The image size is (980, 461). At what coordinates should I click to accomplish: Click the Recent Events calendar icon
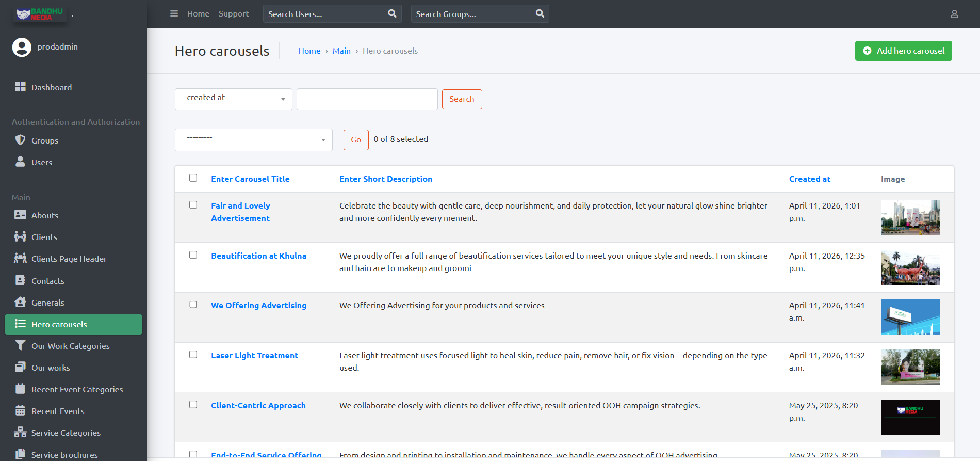coord(20,410)
